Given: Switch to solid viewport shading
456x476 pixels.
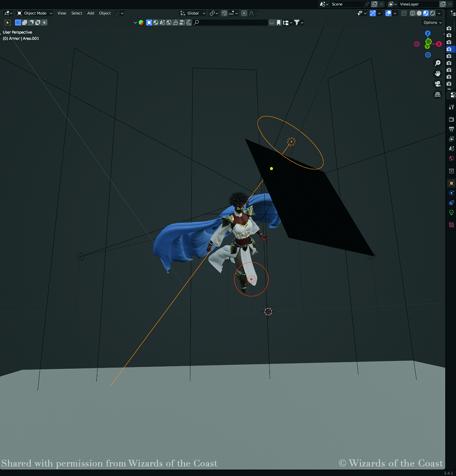Looking at the screenshot, I should pos(419,13).
